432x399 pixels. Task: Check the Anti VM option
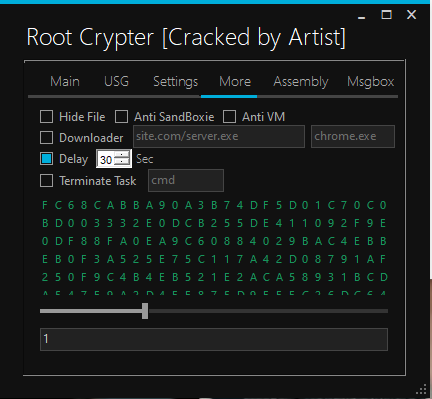(229, 117)
